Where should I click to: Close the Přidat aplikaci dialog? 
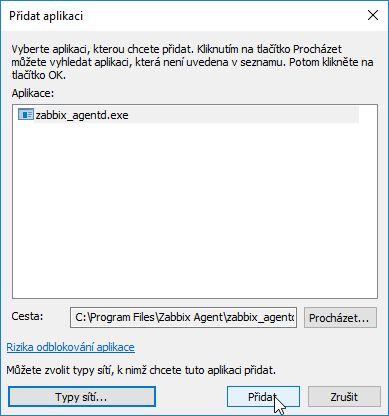point(373,15)
